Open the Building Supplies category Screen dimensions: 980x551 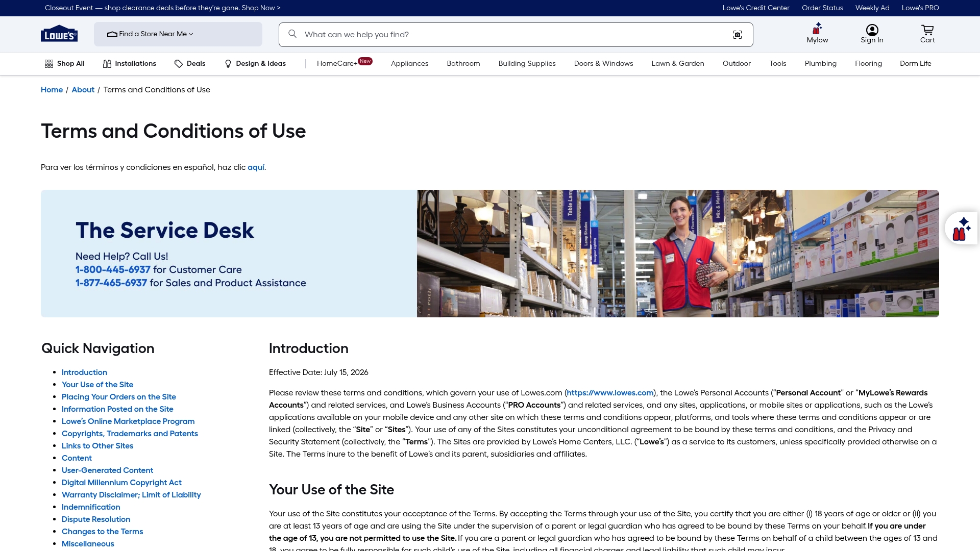point(527,63)
